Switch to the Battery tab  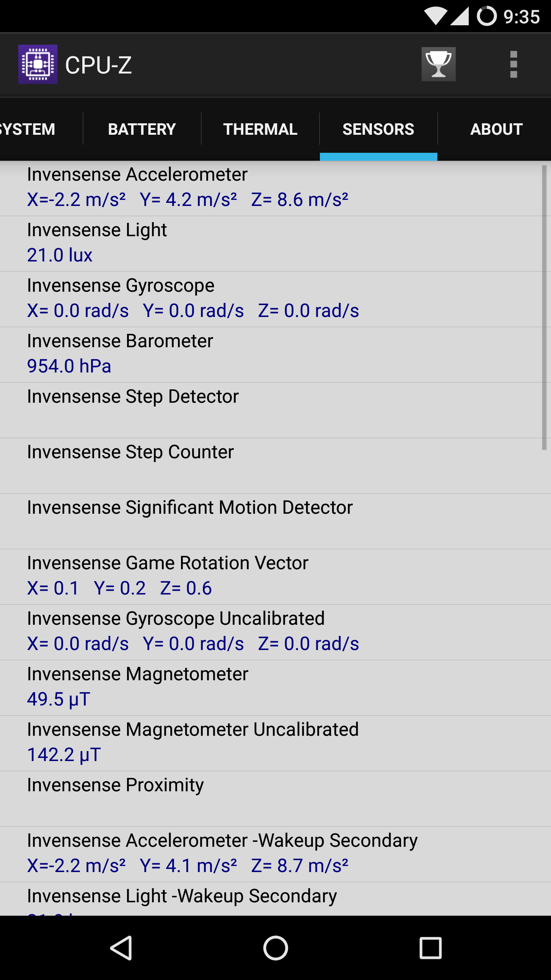(x=142, y=129)
